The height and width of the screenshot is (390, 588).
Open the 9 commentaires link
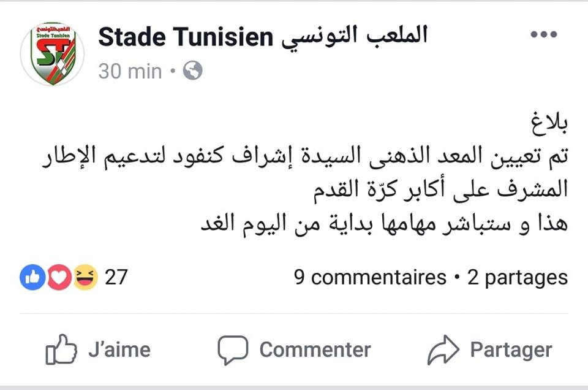coord(370,277)
